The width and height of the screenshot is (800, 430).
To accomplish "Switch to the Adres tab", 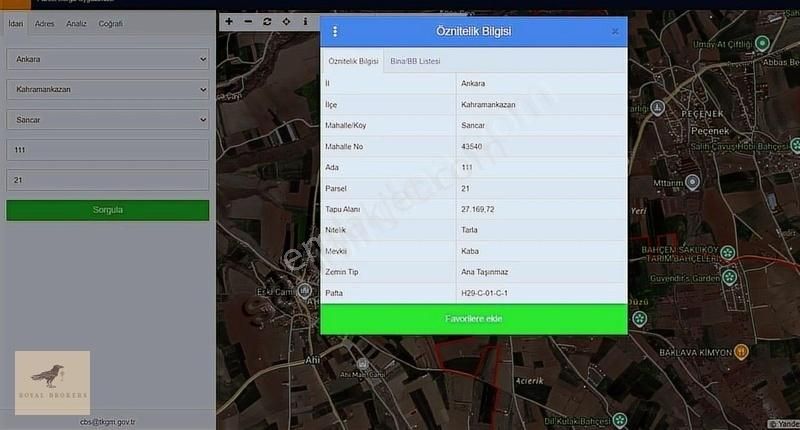I will click(44, 23).
